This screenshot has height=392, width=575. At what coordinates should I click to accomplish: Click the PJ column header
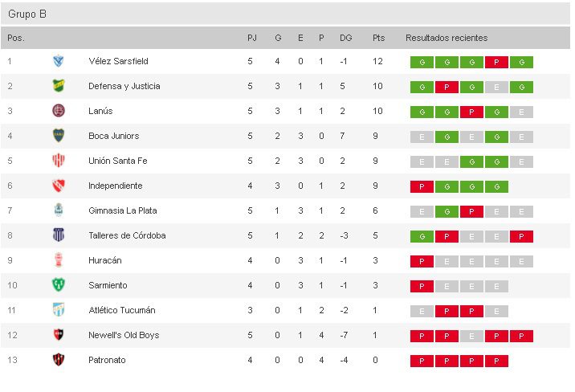click(251, 38)
